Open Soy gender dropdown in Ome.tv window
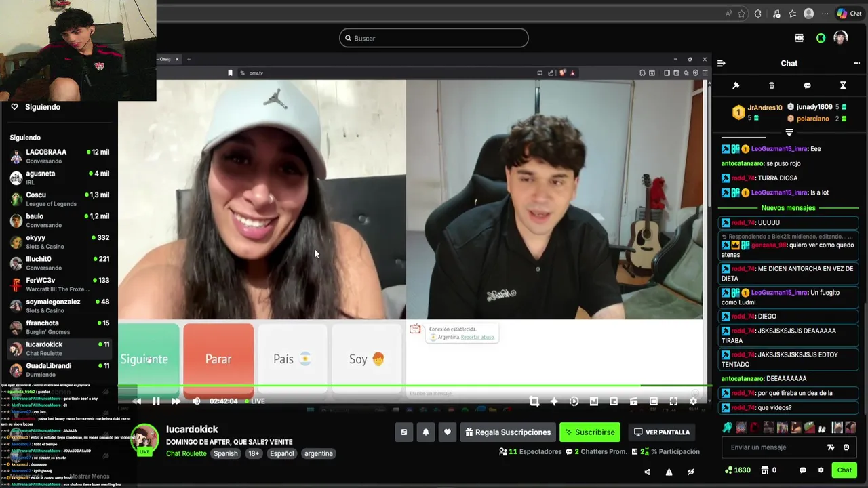Screen dimensions: 868x488 pos(367,359)
